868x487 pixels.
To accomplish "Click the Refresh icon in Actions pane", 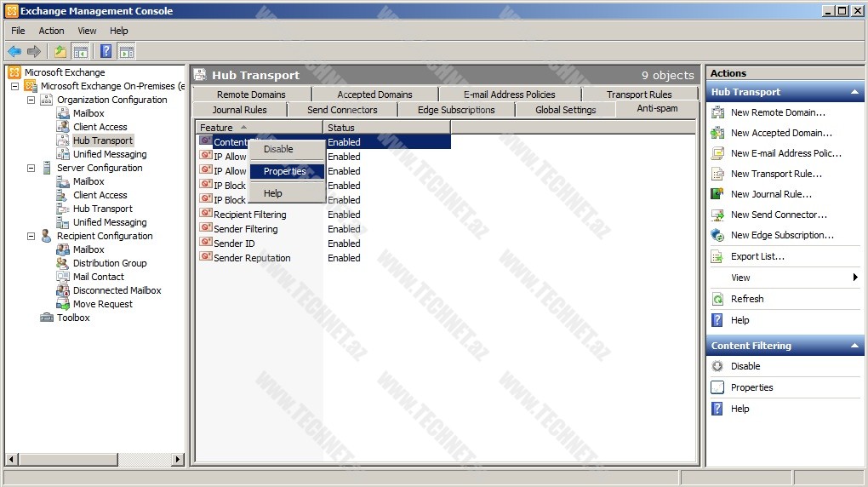I will click(x=717, y=299).
